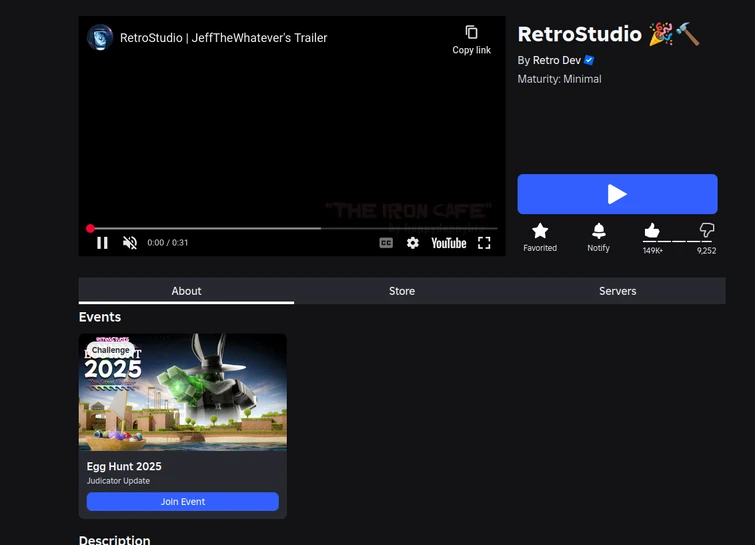Click the Judicator Update subtitle
This screenshot has height=545, width=755.
click(118, 481)
